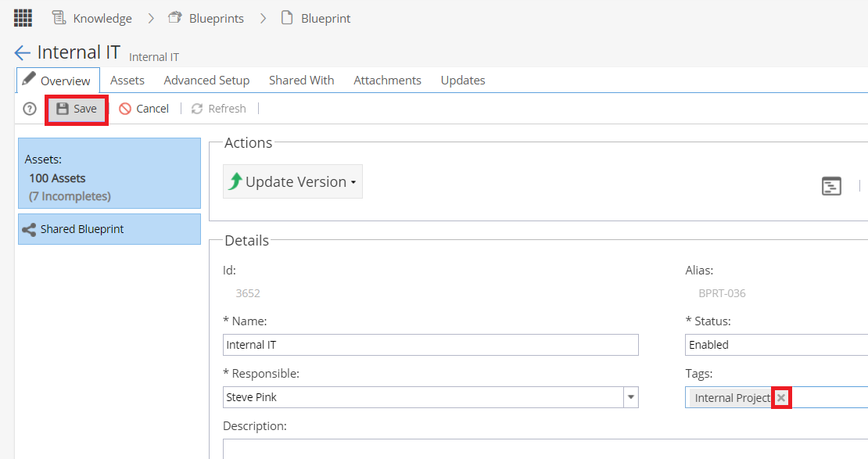Open the Shared With tab

coord(301,80)
